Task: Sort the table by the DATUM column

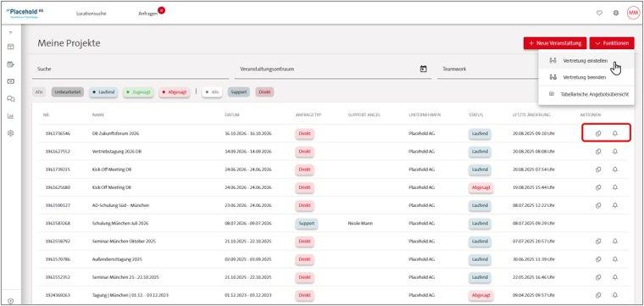Action: (232, 115)
